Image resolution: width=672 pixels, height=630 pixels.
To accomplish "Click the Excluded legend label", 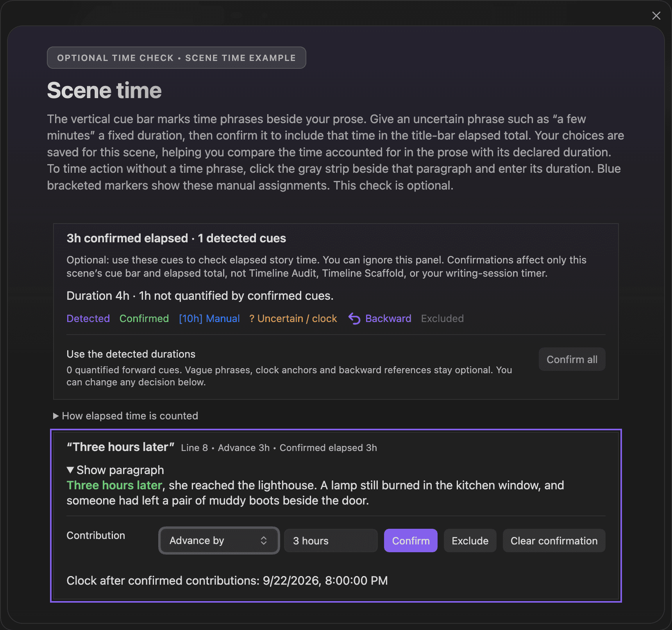I will [x=442, y=319].
